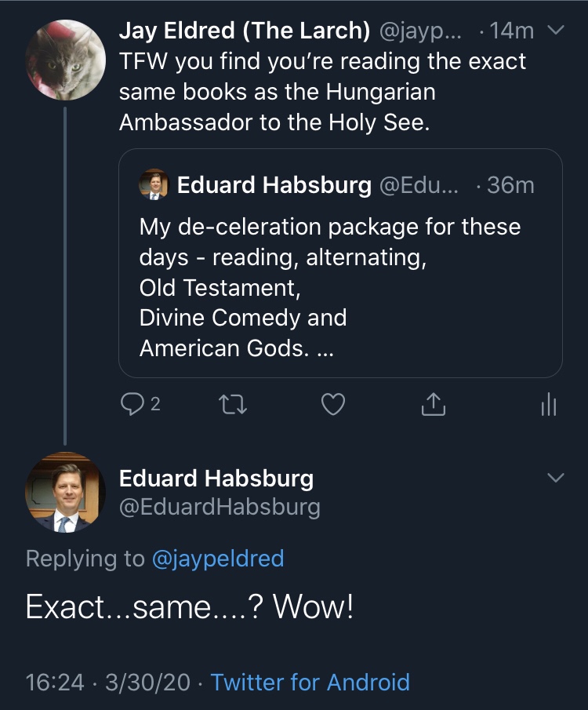Expand options chevron on Eduard Habsburg's reply
The height and width of the screenshot is (710, 588).
tap(555, 478)
